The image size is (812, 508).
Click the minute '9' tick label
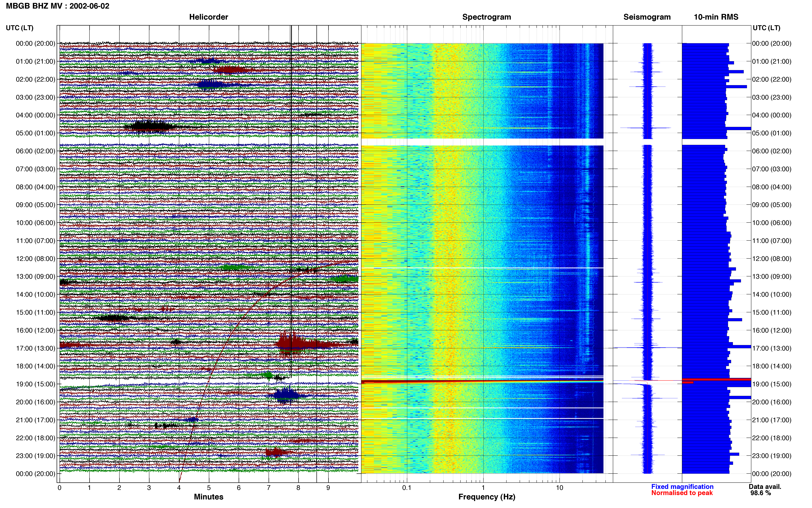pyautogui.click(x=328, y=488)
